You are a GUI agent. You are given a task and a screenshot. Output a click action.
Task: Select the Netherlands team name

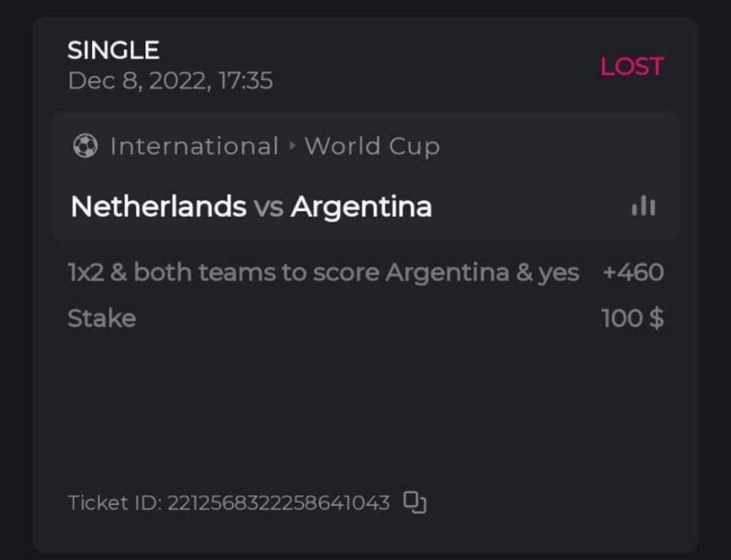[158, 207]
